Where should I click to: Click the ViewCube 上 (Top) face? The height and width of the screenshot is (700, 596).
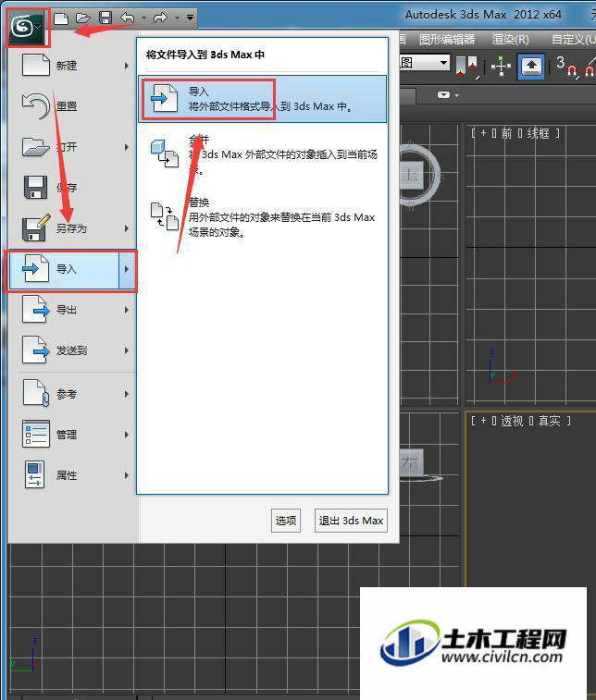[412, 175]
